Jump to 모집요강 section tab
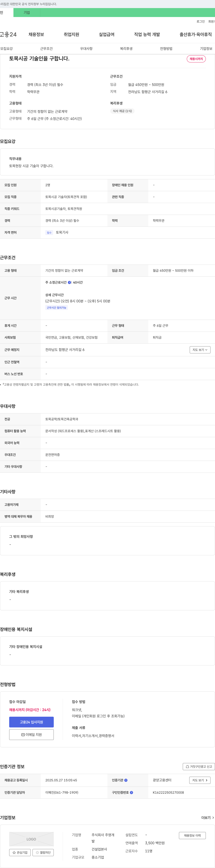215x868 pixels. click(x=6, y=49)
